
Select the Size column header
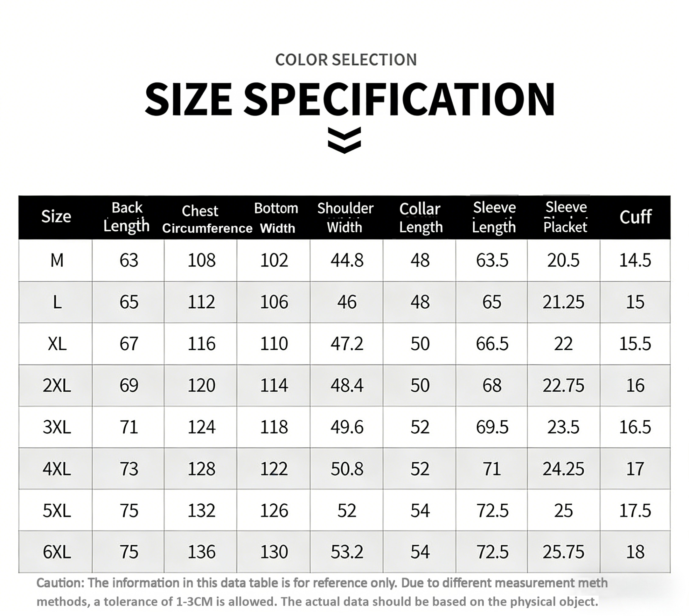click(x=56, y=217)
